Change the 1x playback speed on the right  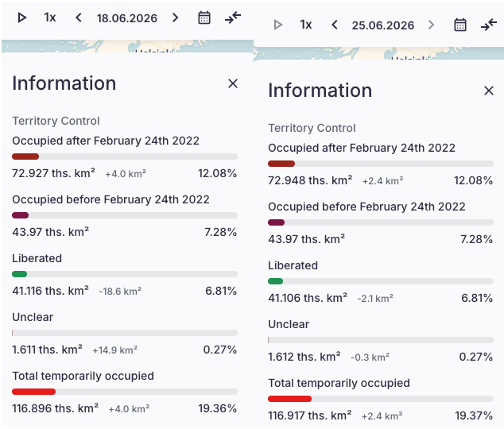306,25
